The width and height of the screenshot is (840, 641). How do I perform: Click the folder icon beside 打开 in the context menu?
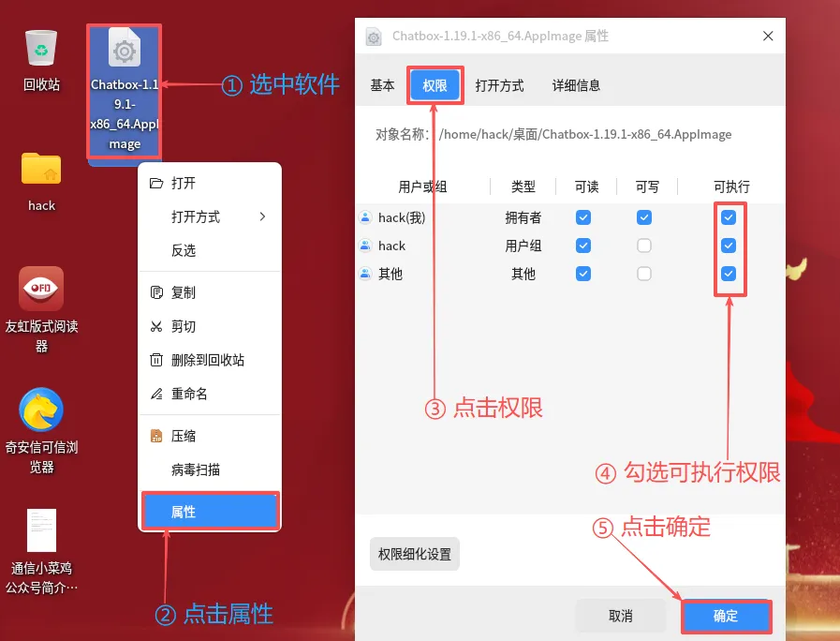155,184
